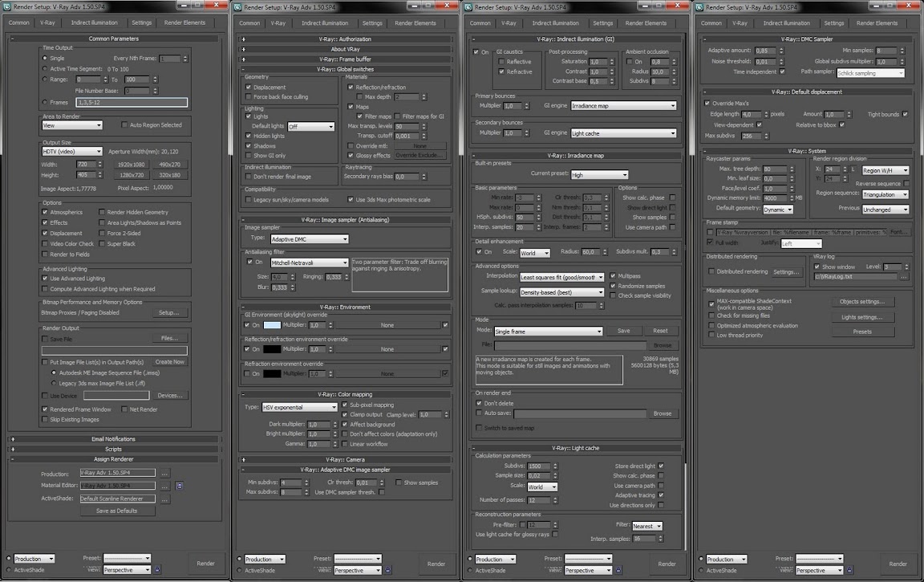Open the Default lights 'Off' dropdown
924x582 pixels.
point(310,127)
